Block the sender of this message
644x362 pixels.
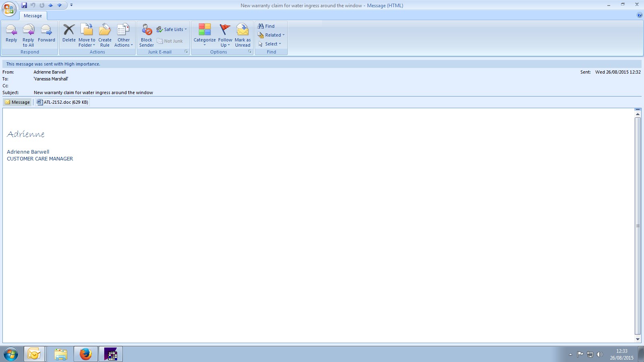pyautogui.click(x=147, y=34)
